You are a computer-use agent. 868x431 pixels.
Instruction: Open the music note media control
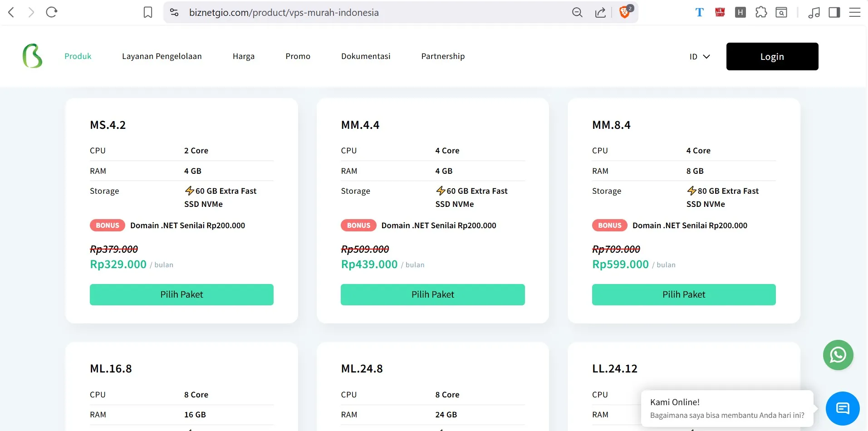click(814, 12)
